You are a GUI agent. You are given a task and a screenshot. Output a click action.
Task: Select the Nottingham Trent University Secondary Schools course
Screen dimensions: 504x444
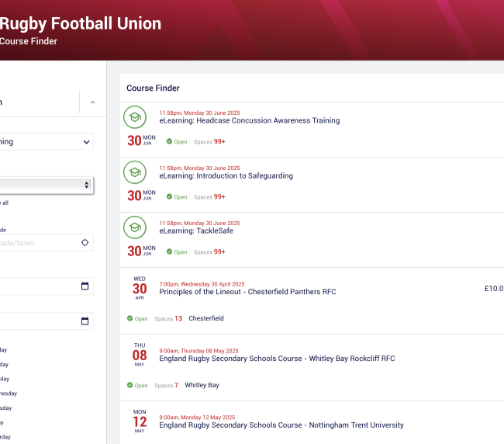281,425
